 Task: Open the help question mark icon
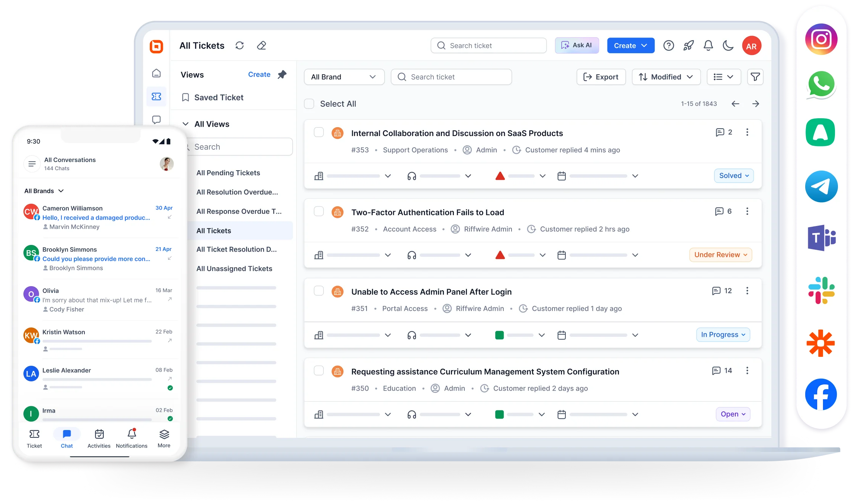[669, 45]
